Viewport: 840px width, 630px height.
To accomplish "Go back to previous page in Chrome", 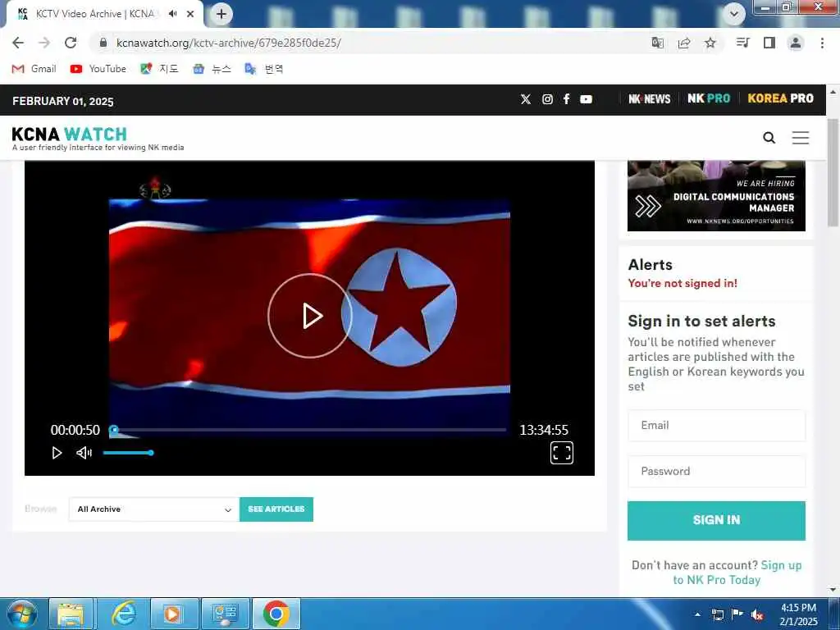I will tap(18, 43).
